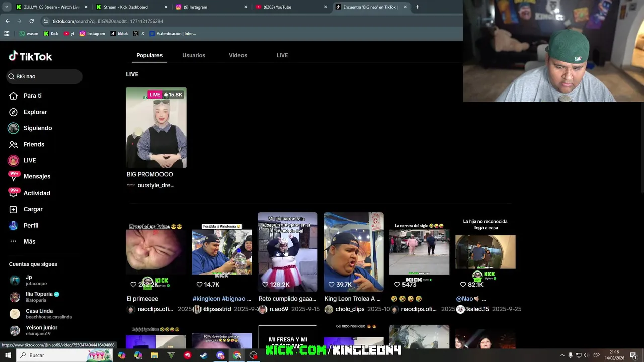This screenshot has height=362, width=644.
Task: Open the Casa Linda followed account
Action: 40,314
